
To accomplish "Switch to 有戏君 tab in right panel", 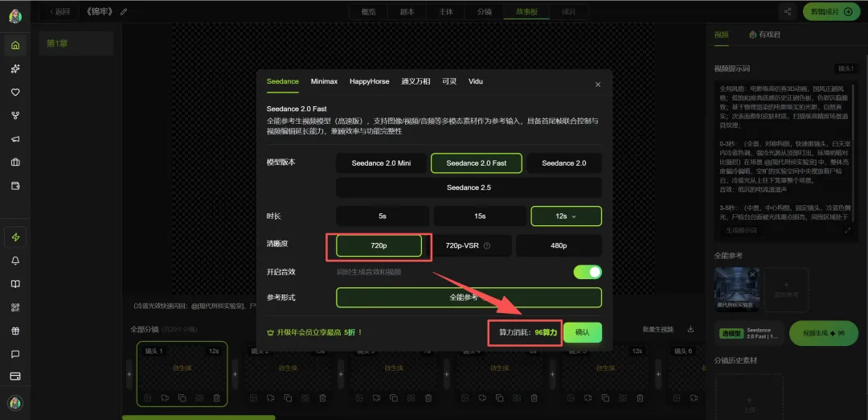I will 765,35.
